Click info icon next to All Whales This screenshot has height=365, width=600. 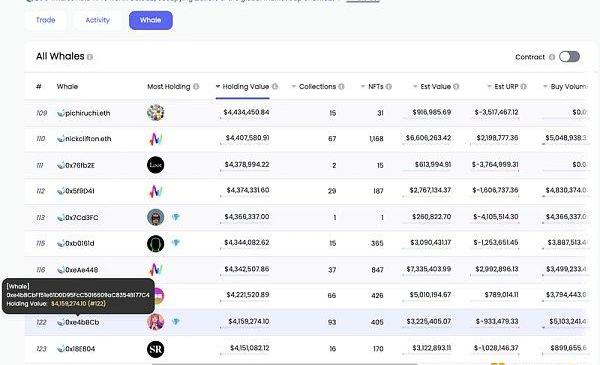pos(90,57)
